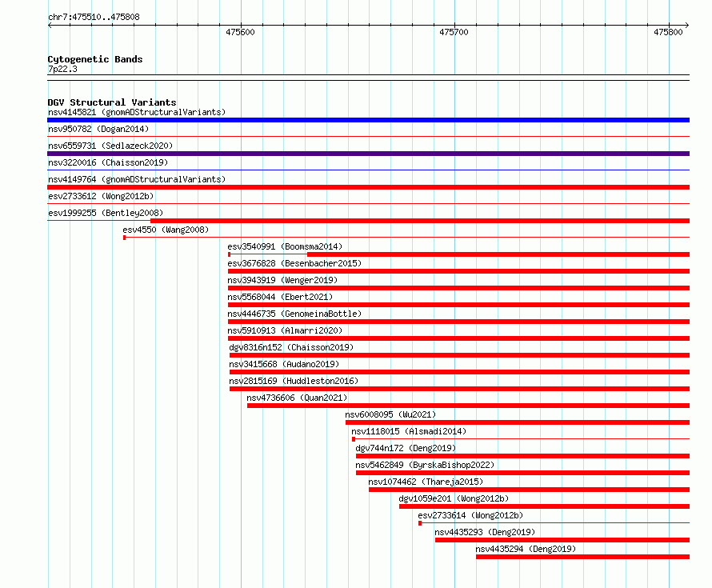Screen dimensions: 712x588
Task: Click nsv3943919 (Wenger2019) label
Action: point(282,280)
